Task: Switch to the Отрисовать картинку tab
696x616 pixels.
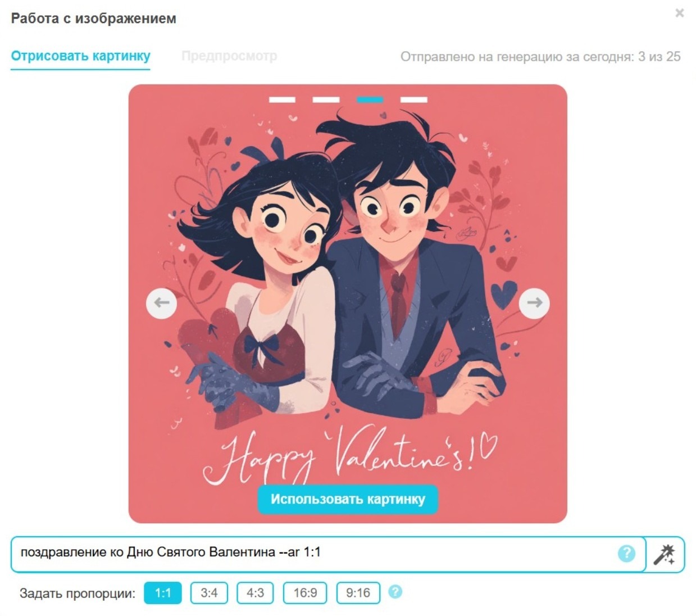Action: 81,56
